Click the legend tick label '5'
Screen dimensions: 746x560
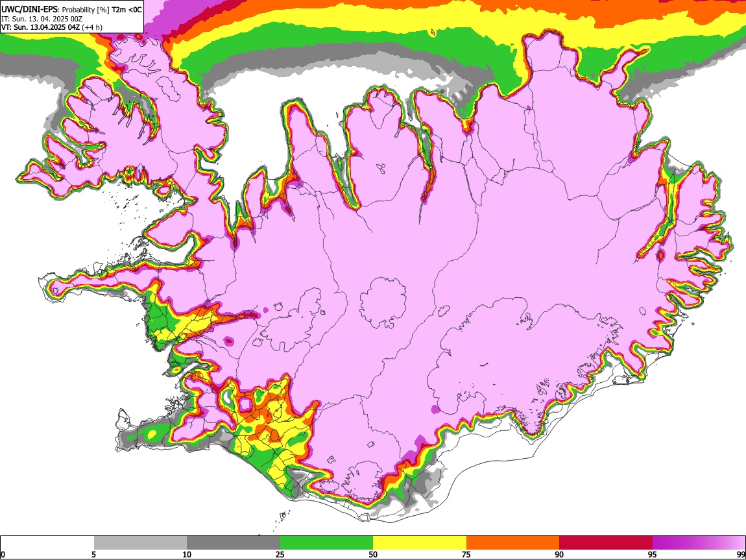click(94, 555)
